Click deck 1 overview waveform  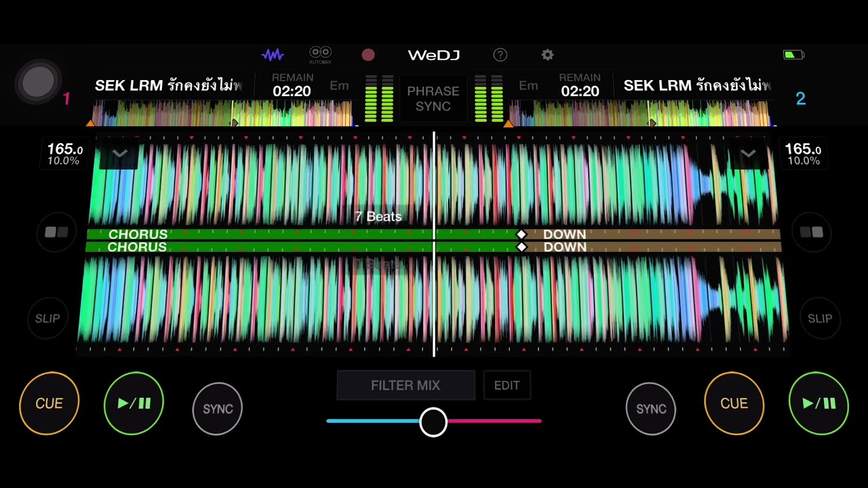tap(222, 113)
